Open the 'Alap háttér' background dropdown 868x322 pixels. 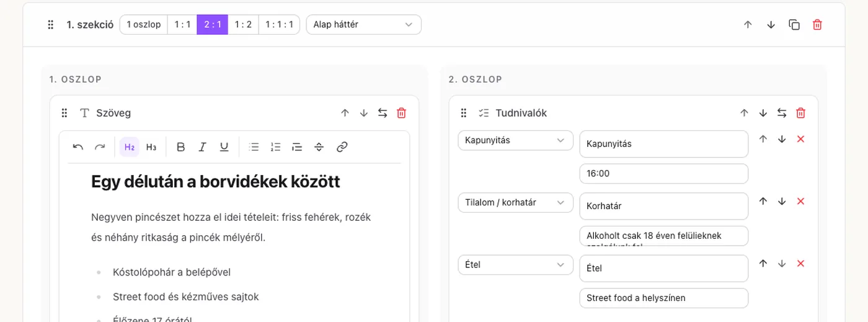[x=364, y=25]
